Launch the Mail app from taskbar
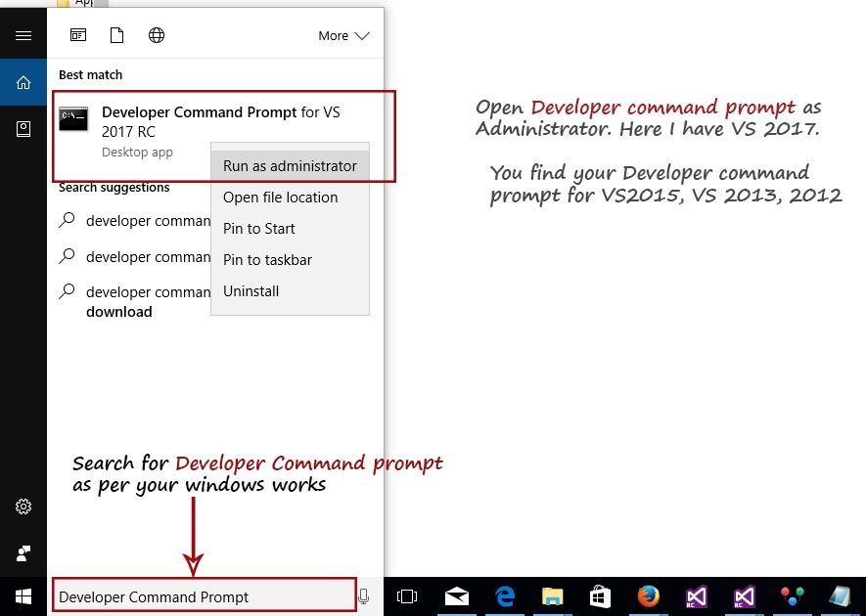 click(x=457, y=596)
